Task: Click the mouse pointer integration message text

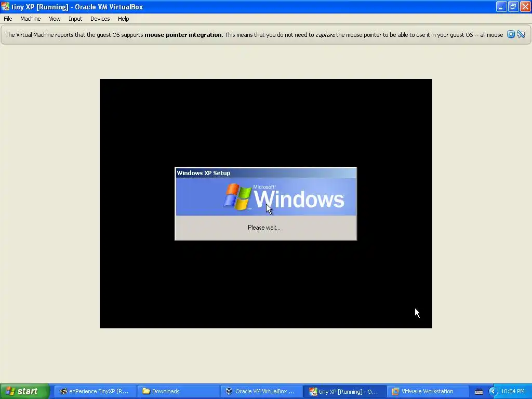Action: coord(254,35)
